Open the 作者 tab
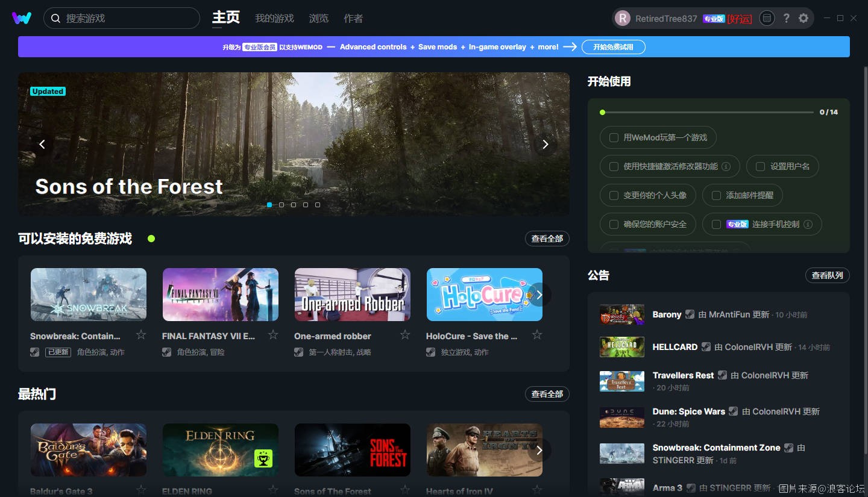Screen dimensions: 868x497 click(353, 19)
